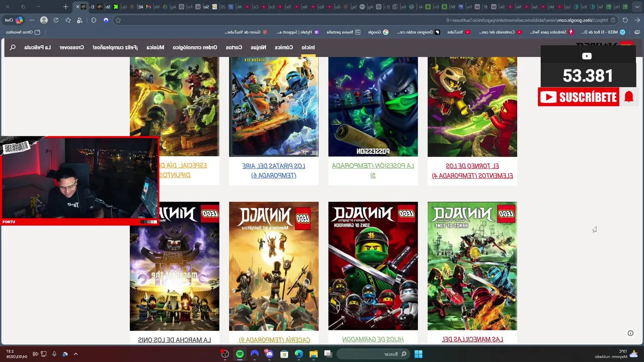Screen dimensions: 644x362
Task: Click the Designio están cre... bookmark
Action: pyautogui.click(x=418, y=32)
